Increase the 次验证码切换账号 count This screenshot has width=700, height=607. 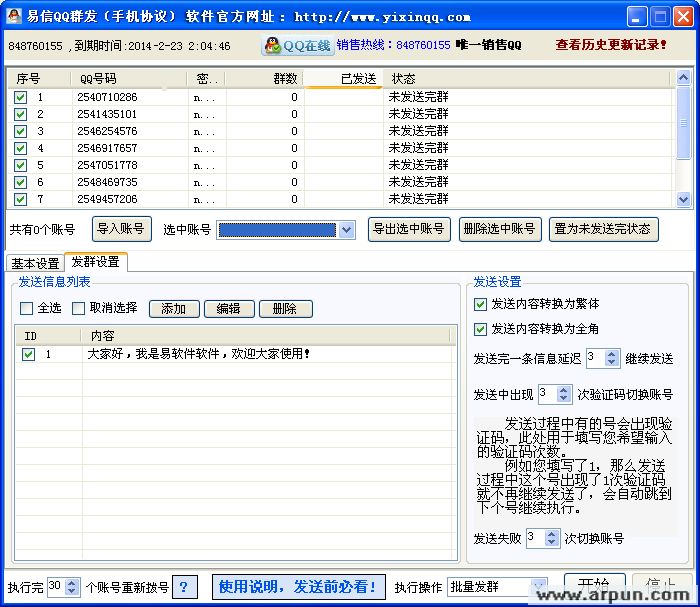[x=564, y=390]
